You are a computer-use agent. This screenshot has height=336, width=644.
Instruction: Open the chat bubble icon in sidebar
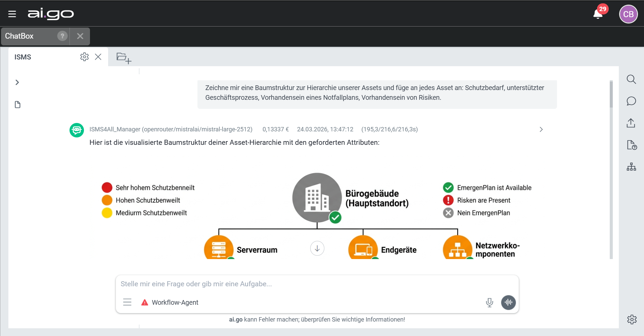631,101
